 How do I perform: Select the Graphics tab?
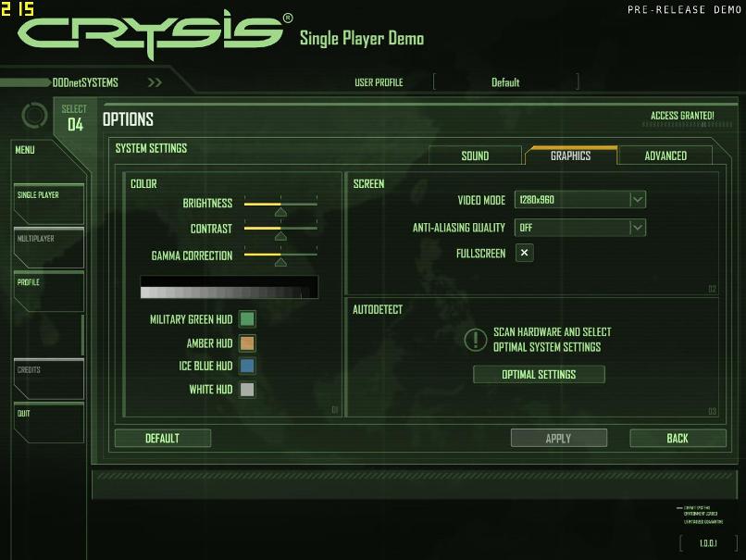pos(570,156)
